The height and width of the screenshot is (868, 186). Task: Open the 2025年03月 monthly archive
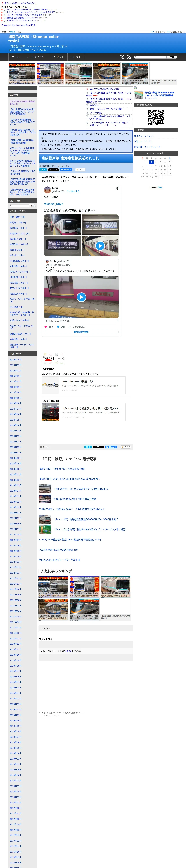pos(15,365)
